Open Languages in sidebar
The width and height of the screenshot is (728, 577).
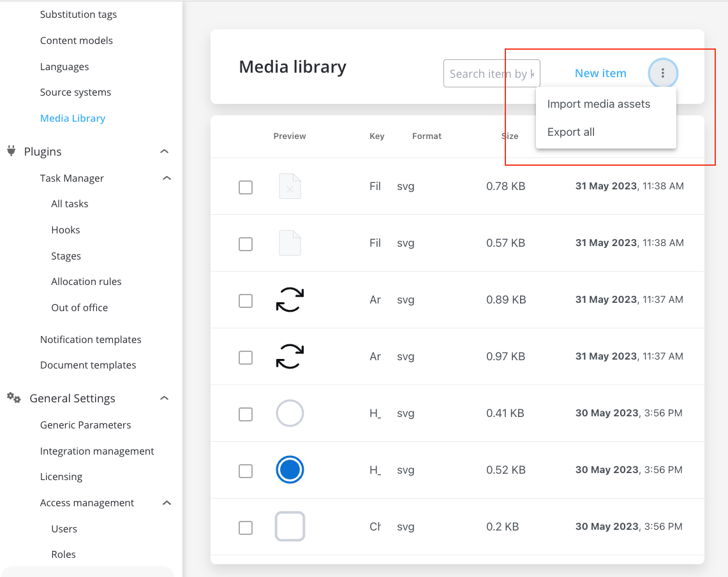point(64,66)
